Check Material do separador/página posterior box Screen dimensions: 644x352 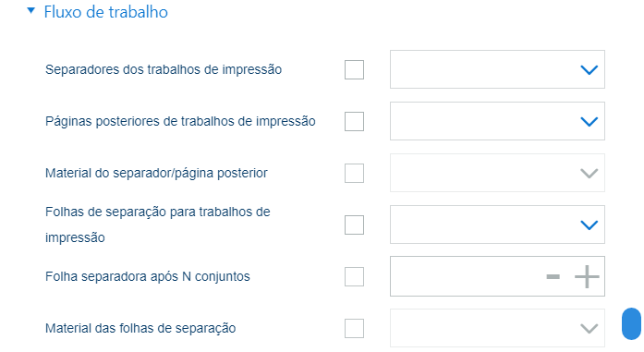(354, 173)
